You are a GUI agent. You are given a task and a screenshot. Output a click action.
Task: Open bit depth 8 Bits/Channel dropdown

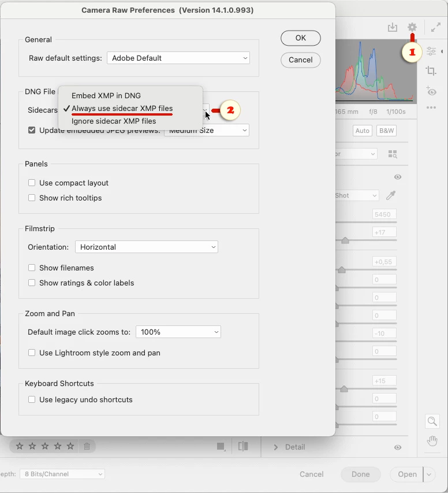62,474
